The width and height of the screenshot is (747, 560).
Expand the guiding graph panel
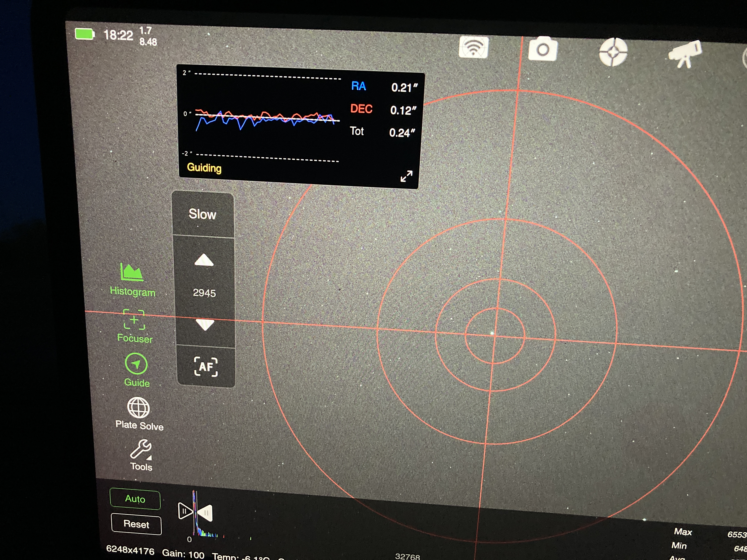406,176
